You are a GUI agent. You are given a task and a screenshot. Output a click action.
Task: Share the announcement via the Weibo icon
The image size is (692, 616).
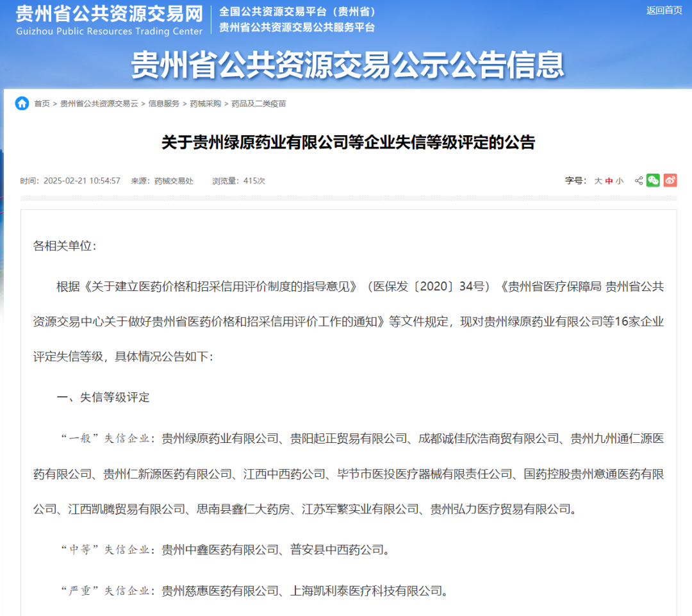(x=670, y=180)
